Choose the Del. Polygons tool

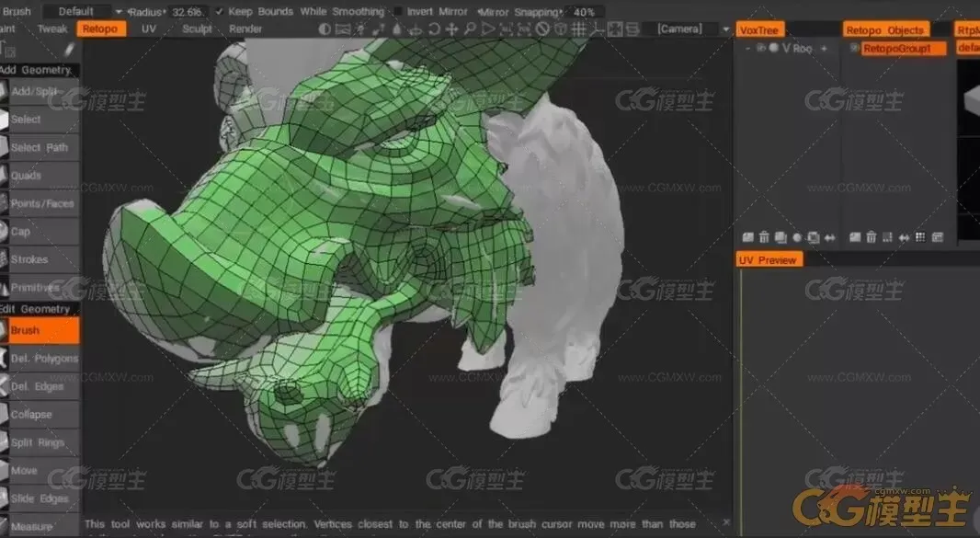[x=40, y=359]
